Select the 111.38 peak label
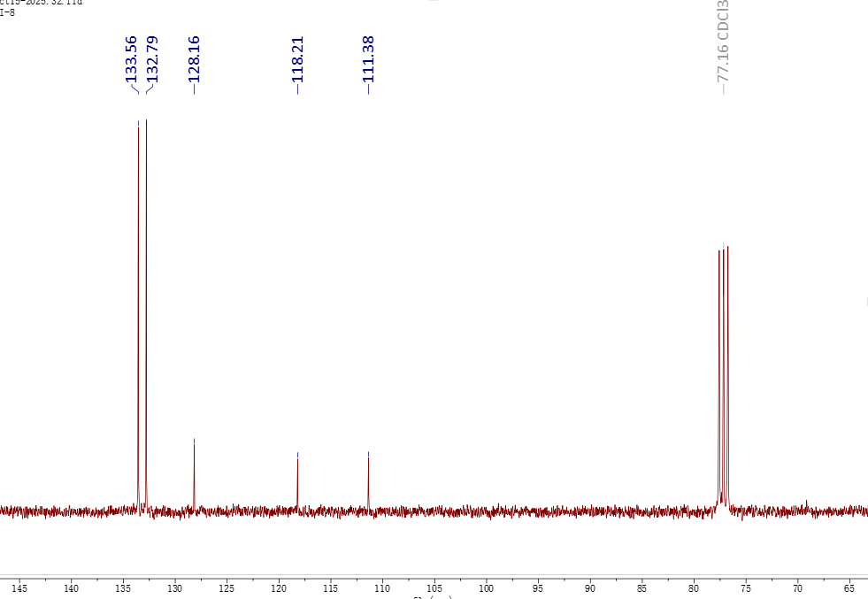Viewport: 868px width, 599px height. (x=369, y=58)
